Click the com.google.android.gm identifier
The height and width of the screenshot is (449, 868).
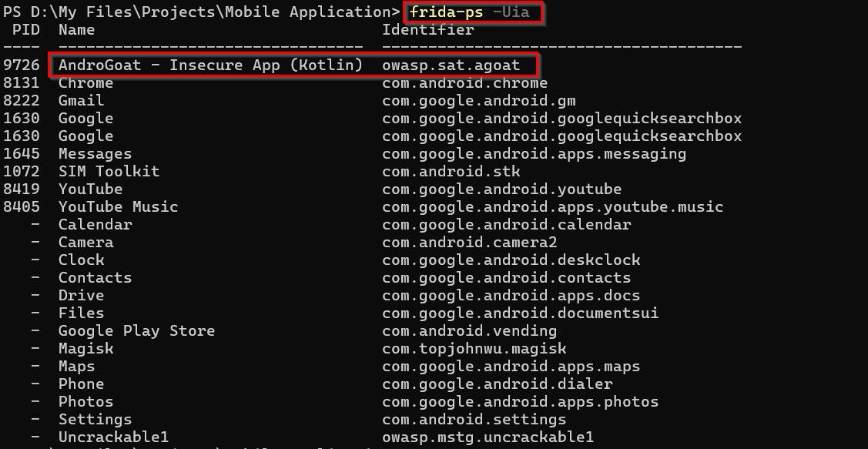tap(478, 101)
